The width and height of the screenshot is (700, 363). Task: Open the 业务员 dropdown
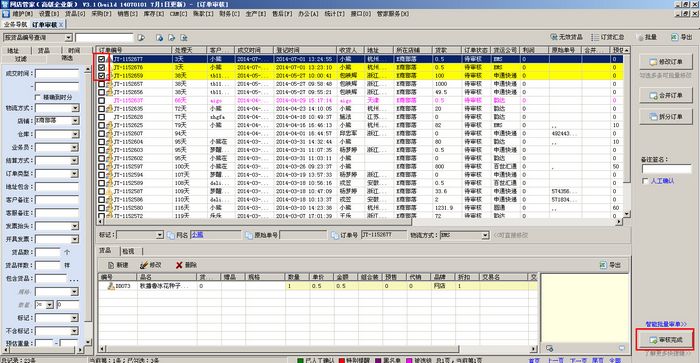coord(75,147)
